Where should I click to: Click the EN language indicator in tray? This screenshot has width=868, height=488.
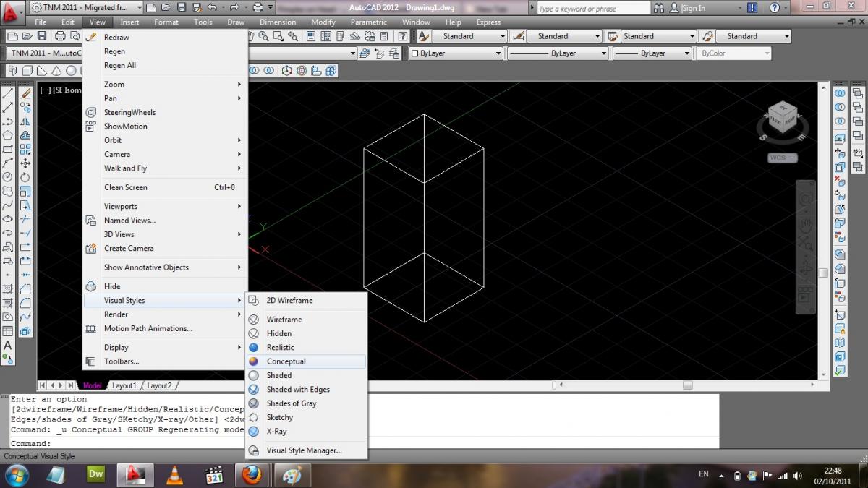[x=704, y=474]
